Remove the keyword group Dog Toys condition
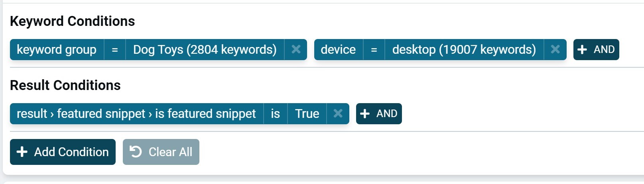644x184 pixels. pyautogui.click(x=296, y=49)
